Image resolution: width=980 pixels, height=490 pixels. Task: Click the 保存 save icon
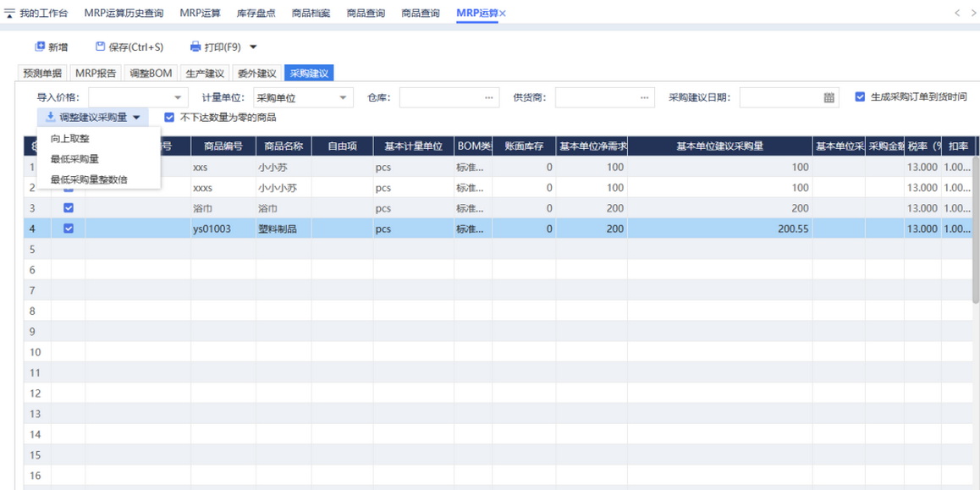pos(100,47)
